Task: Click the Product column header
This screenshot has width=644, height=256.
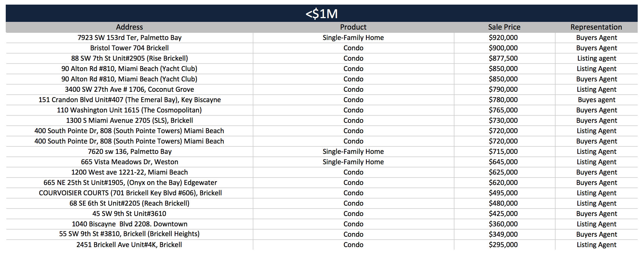Action: point(353,27)
